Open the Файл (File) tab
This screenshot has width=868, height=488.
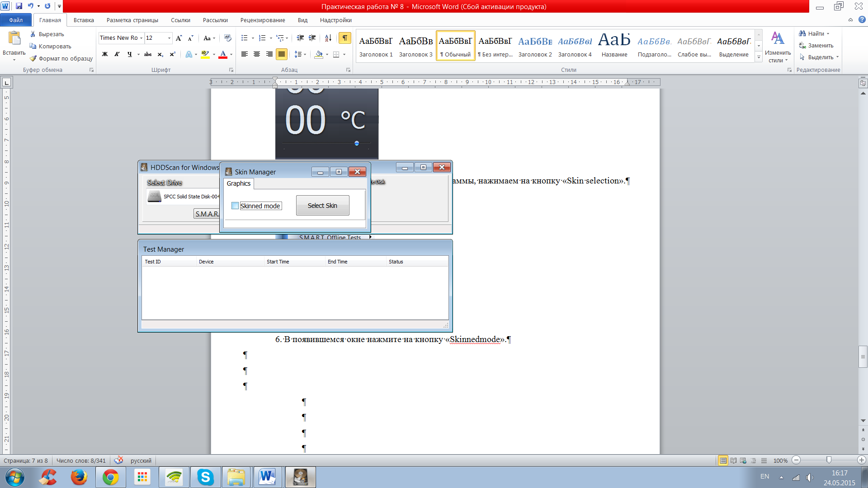[16, 20]
